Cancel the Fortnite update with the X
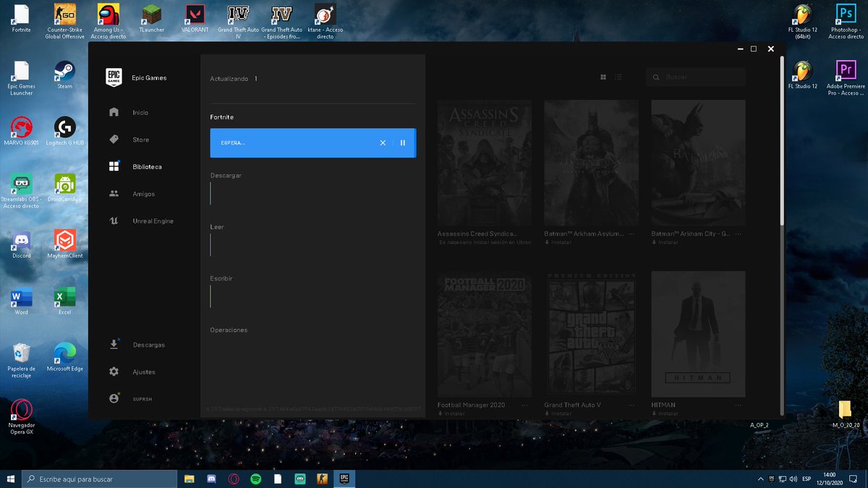This screenshot has width=868, height=488. point(383,143)
